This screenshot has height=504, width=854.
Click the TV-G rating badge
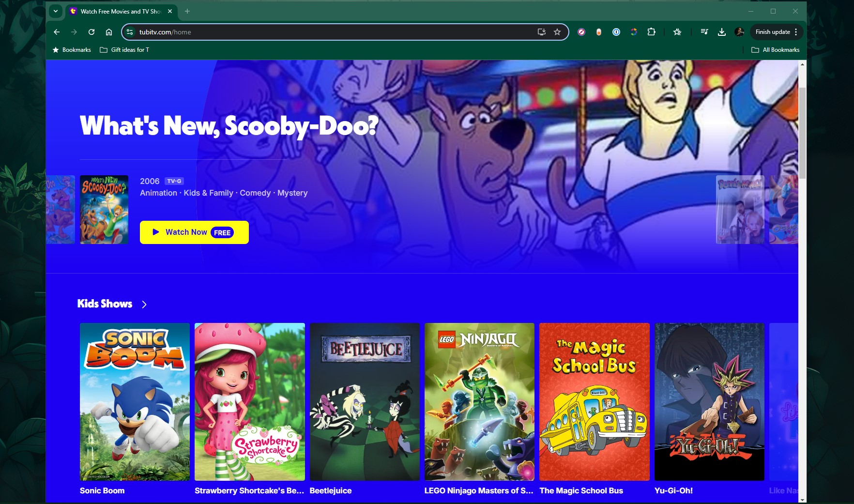174,181
